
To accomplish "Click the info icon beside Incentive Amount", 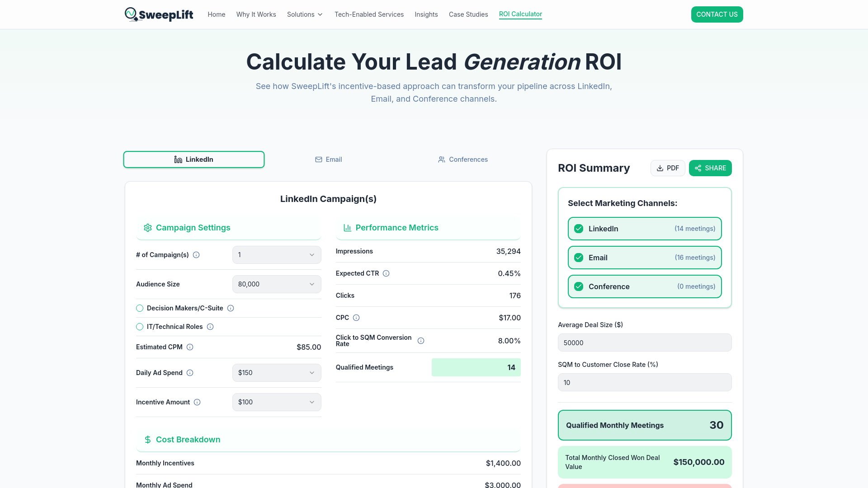I will pyautogui.click(x=197, y=402).
